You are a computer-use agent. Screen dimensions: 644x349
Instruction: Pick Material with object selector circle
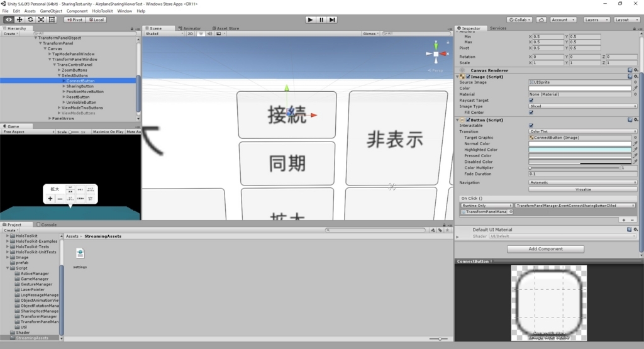click(x=635, y=94)
